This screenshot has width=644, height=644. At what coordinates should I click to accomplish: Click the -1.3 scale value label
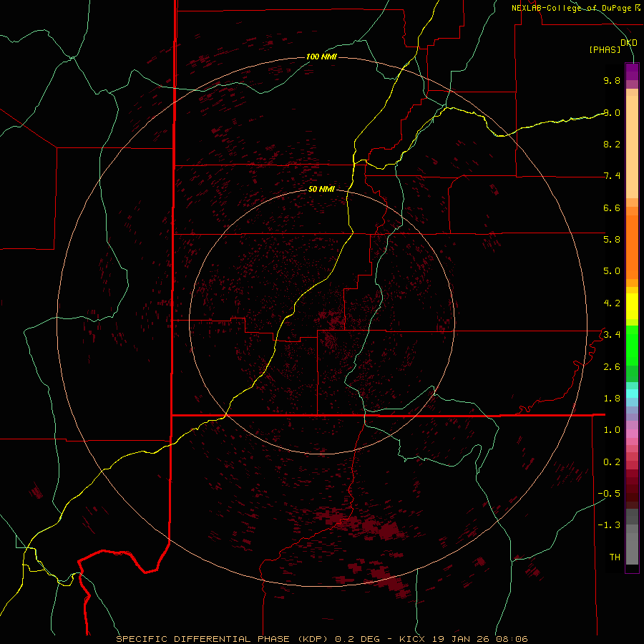(609, 525)
